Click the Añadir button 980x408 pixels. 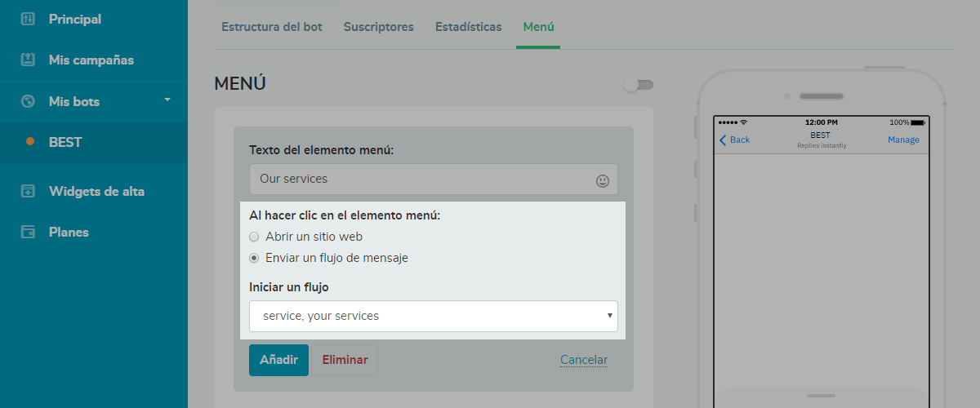coord(278,360)
